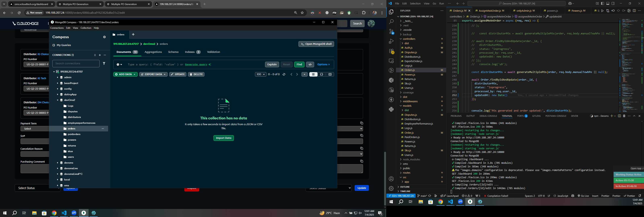Switch to JSON view of documents

tap(322, 74)
